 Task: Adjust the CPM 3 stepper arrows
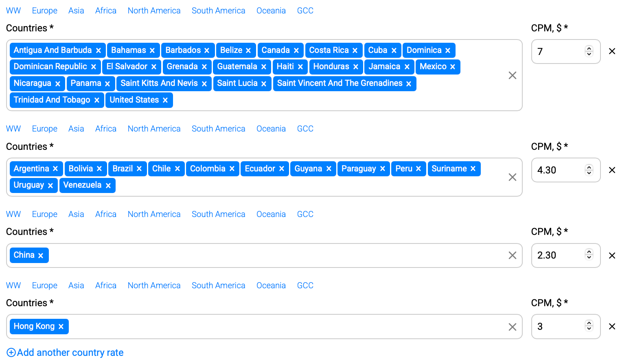[x=589, y=326]
